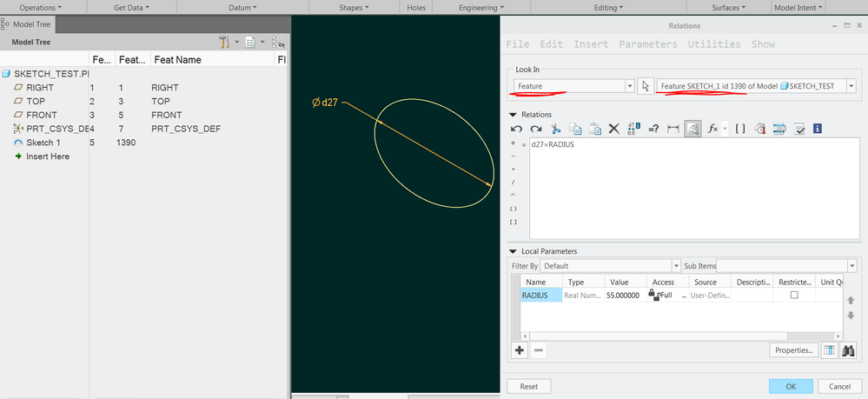This screenshot has height=399, width=868.
Task: Click the Undo arrow in Relations toolbar
Action: coord(516,129)
